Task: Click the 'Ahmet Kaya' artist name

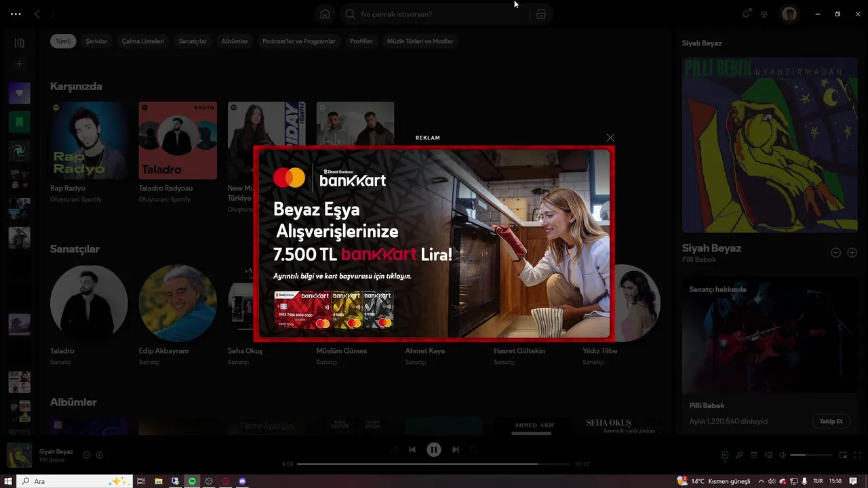Action: coord(425,351)
